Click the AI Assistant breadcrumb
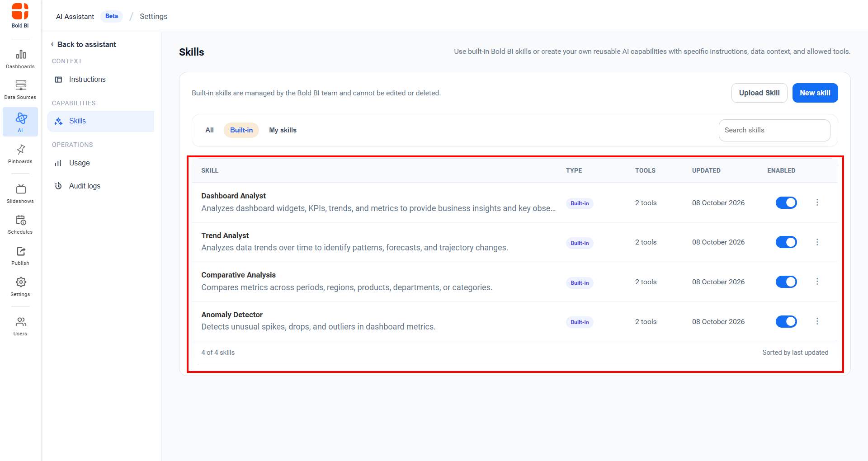868x461 pixels. click(x=75, y=17)
